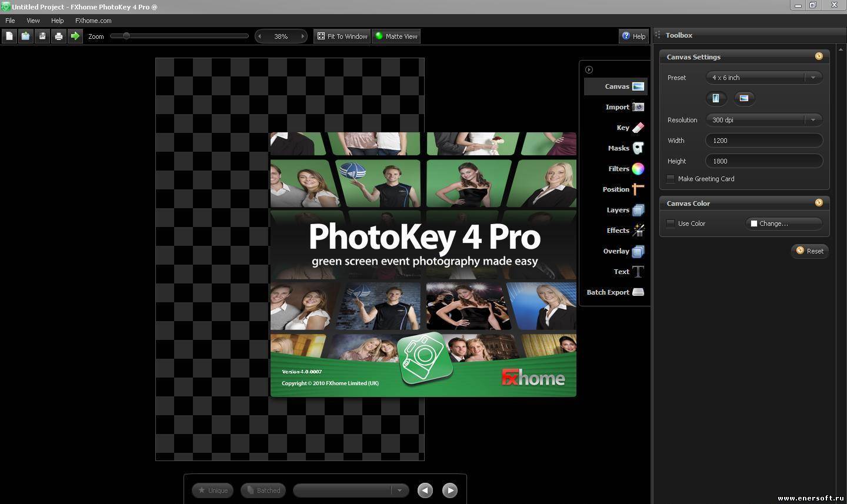Collapse the Canvas Settings panel
This screenshot has width=847, height=504.
(x=819, y=56)
